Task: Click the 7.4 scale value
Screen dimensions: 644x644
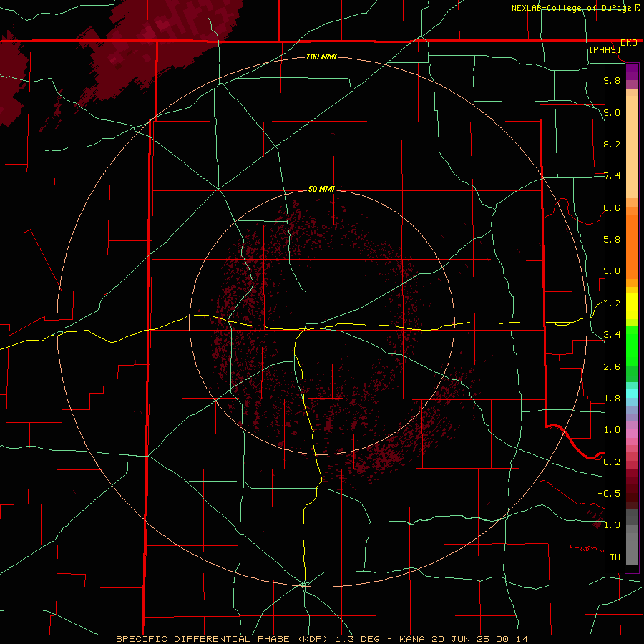Action: (x=612, y=176)
